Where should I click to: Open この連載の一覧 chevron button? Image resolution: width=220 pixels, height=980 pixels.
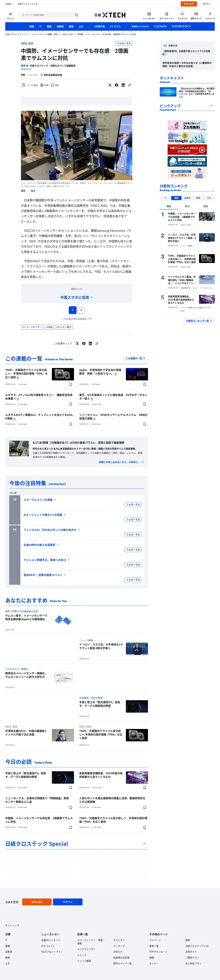pos(135,358)
